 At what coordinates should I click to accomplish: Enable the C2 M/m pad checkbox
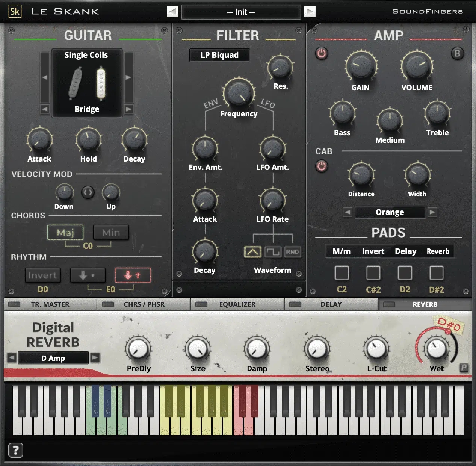[x=342, y=273]
